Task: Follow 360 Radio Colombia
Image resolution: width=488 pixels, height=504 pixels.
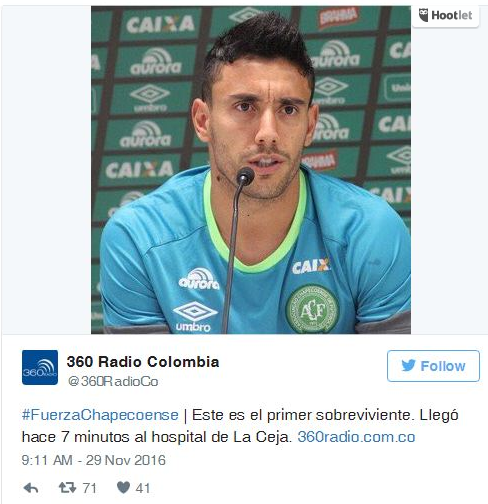Action: 433,366
